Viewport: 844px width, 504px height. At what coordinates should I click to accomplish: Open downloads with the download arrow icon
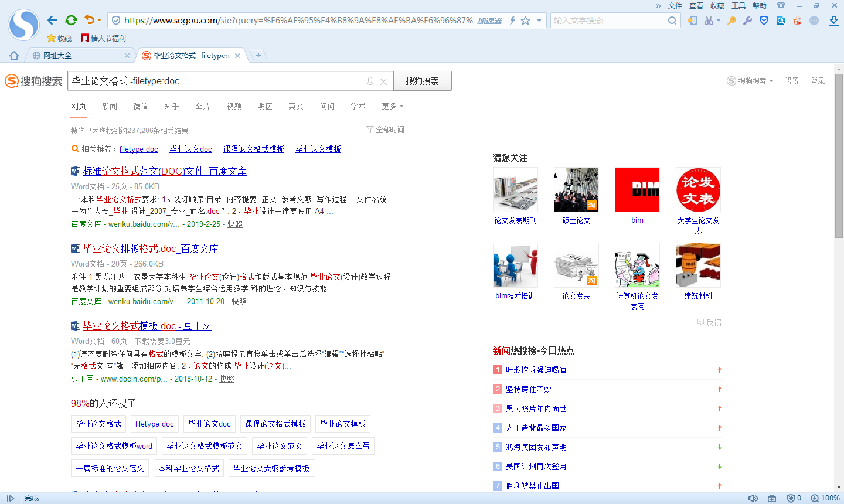tap(833, 21)
